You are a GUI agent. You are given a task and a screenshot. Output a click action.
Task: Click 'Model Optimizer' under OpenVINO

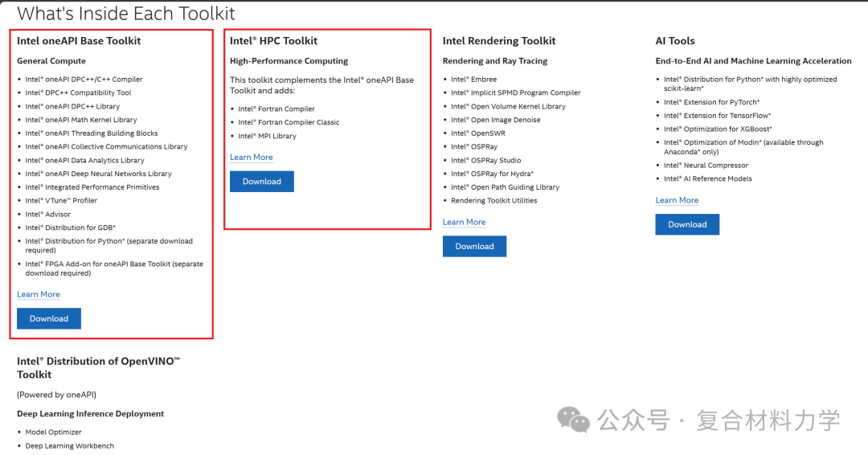click(53, 432)
